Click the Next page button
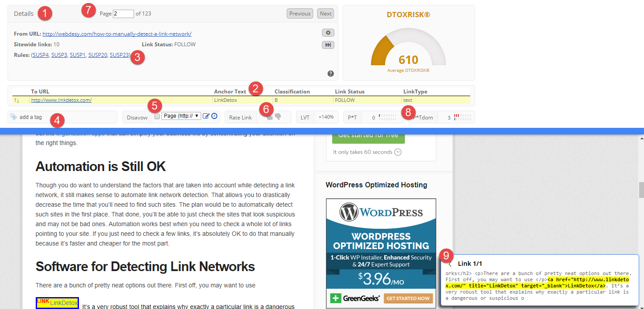 click(x=326, y=14)
